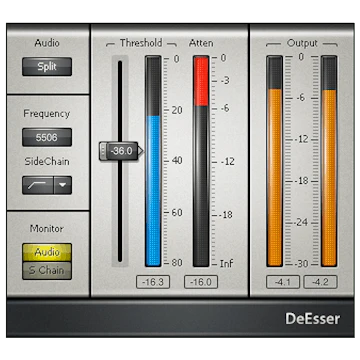Click the DeEsser plugin name label
Image resolution: width=360 pixels, height=360 pixels.
(313, 319)
